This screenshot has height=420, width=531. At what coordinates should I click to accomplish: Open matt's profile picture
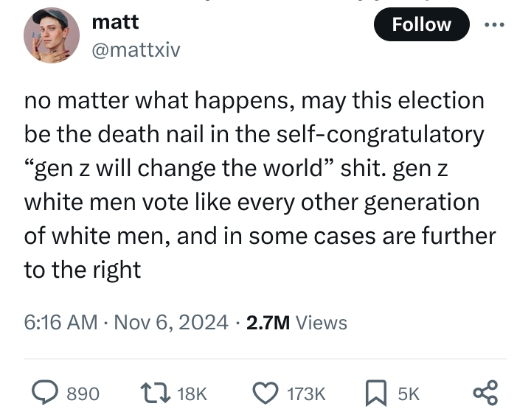[x=52, y=35]
